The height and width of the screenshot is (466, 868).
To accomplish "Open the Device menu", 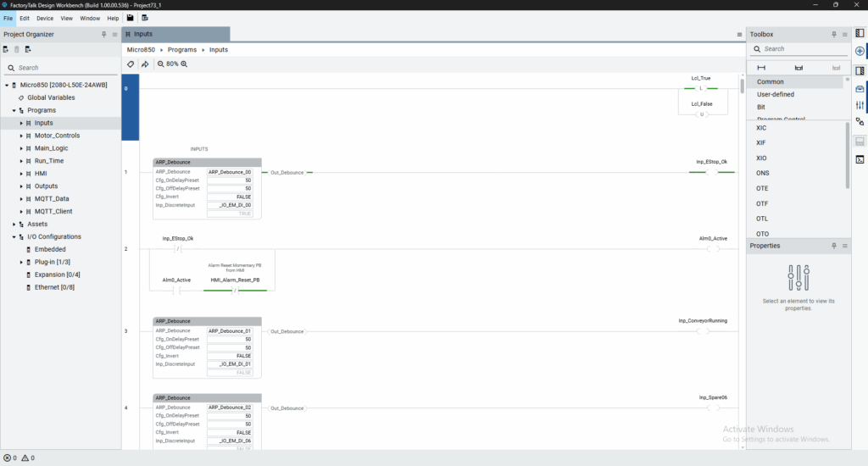I will tap(45, 19).
